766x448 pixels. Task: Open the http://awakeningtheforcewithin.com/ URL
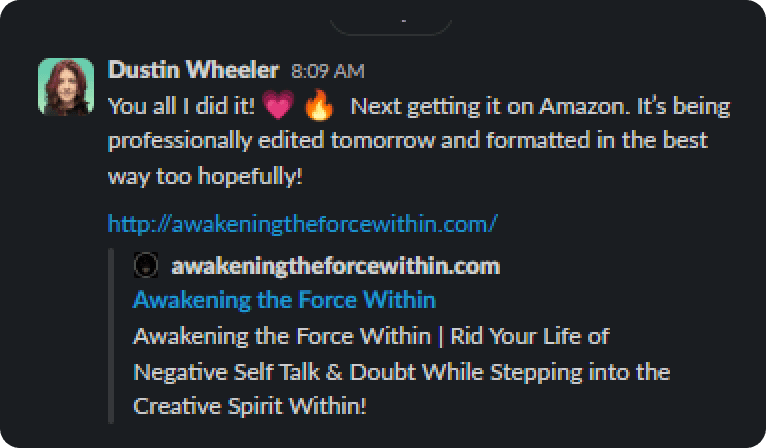[302, 224]
